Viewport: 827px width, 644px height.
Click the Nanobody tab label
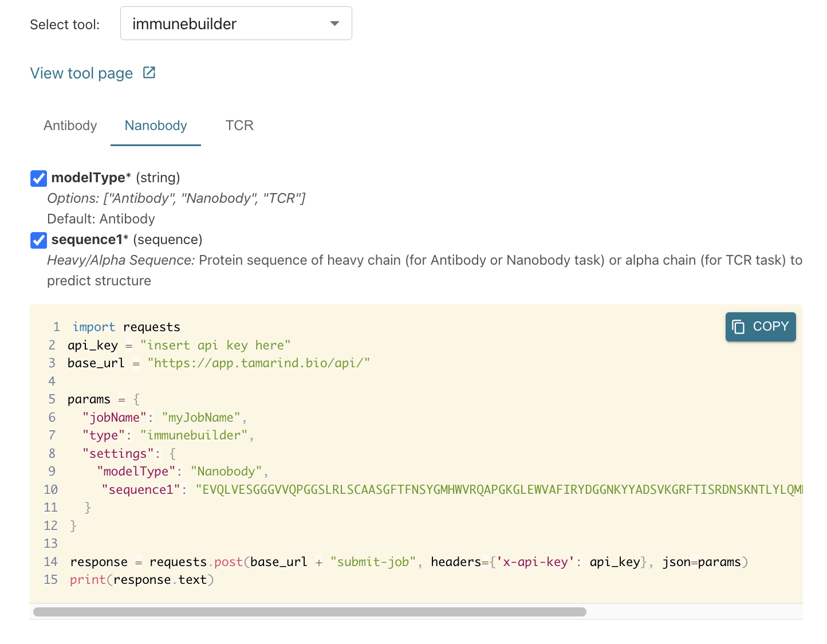155,125
